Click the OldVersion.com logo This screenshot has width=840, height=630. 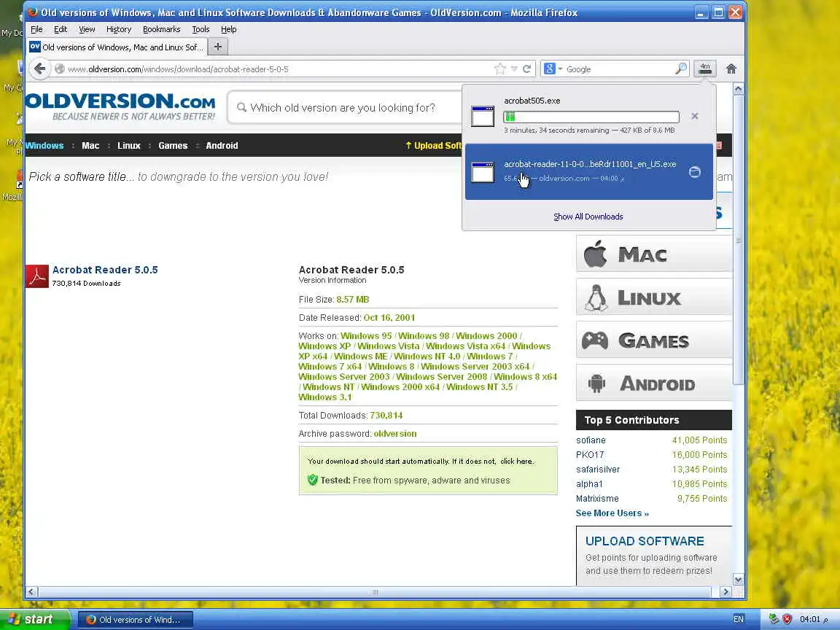(x=120, y=106)
